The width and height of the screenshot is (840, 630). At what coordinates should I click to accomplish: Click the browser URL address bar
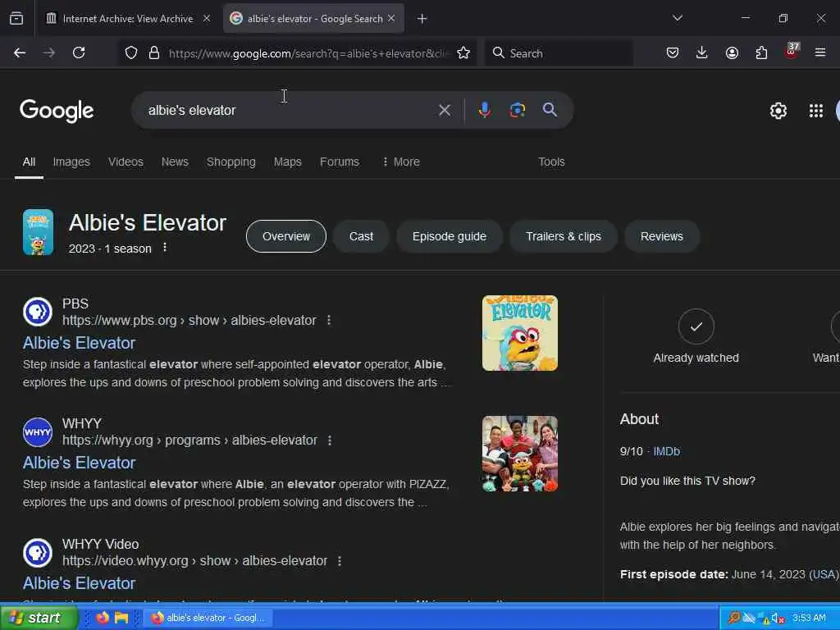click(308, 53)
